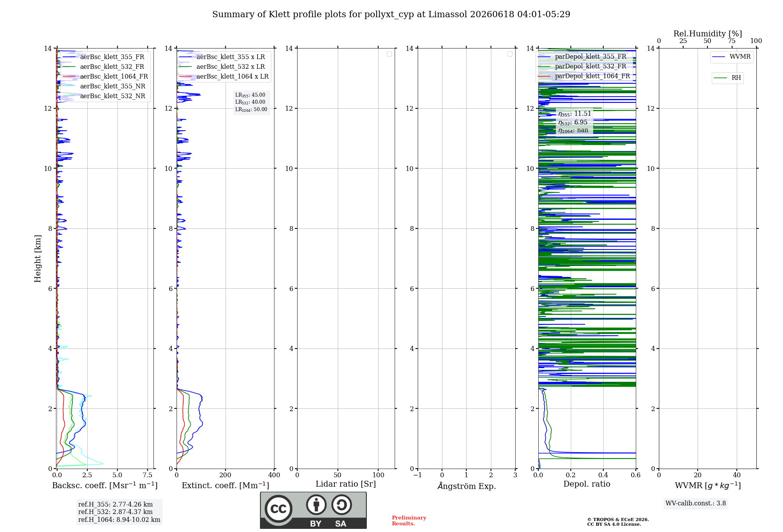Click the −1 tick on Ångström Exp. axis
This screenshot has height=532, width=783.
[x=418, y=475]
